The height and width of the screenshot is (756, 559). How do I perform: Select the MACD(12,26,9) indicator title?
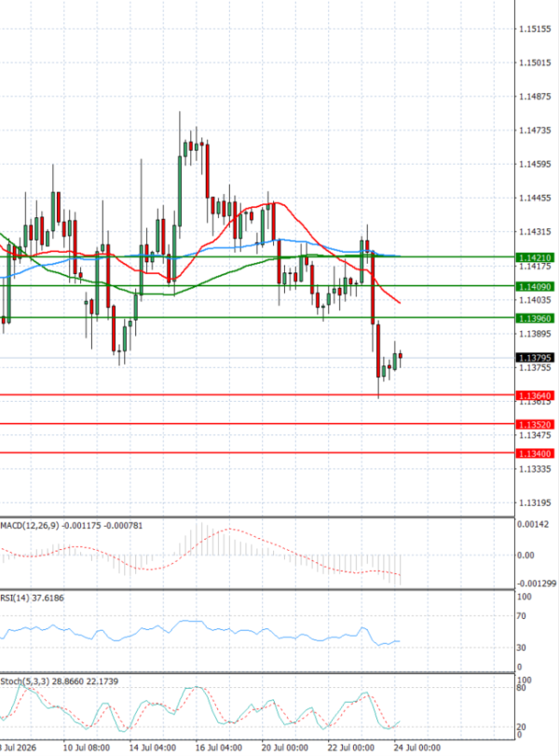[30, 526]
